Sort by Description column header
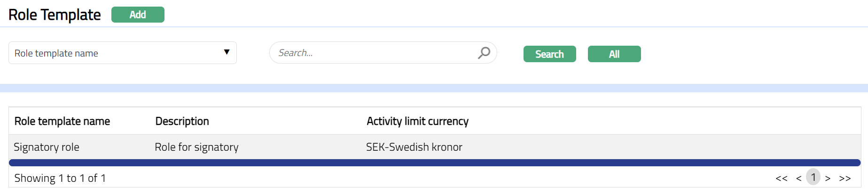The image size is (868, 195). pyautogui.click(x=182, y=121)
